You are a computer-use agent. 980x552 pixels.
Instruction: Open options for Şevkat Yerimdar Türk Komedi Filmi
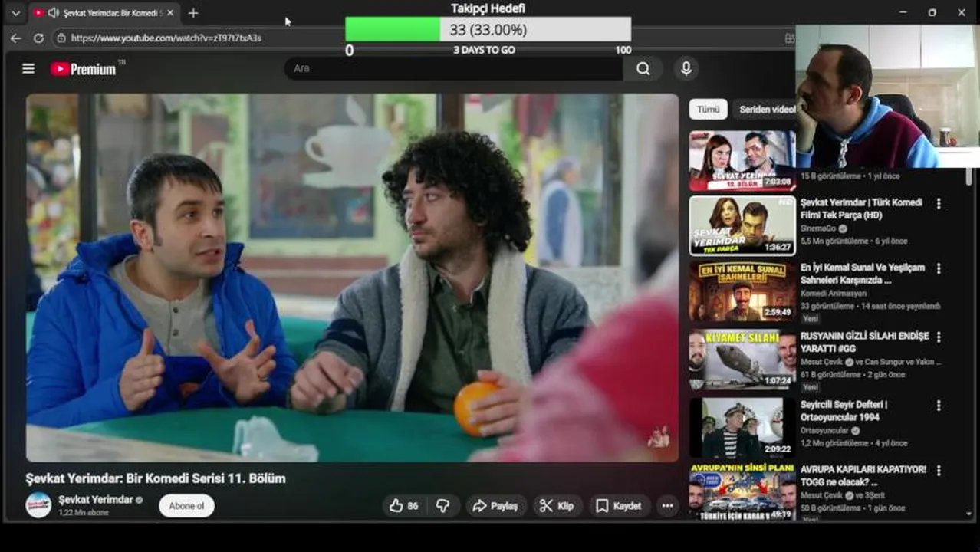pyautogui.click(x=939, y=204)
